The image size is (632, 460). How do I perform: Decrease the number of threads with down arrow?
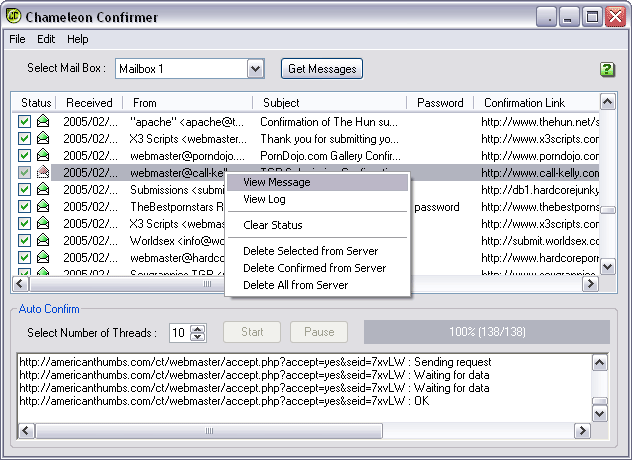click(198, 337)
